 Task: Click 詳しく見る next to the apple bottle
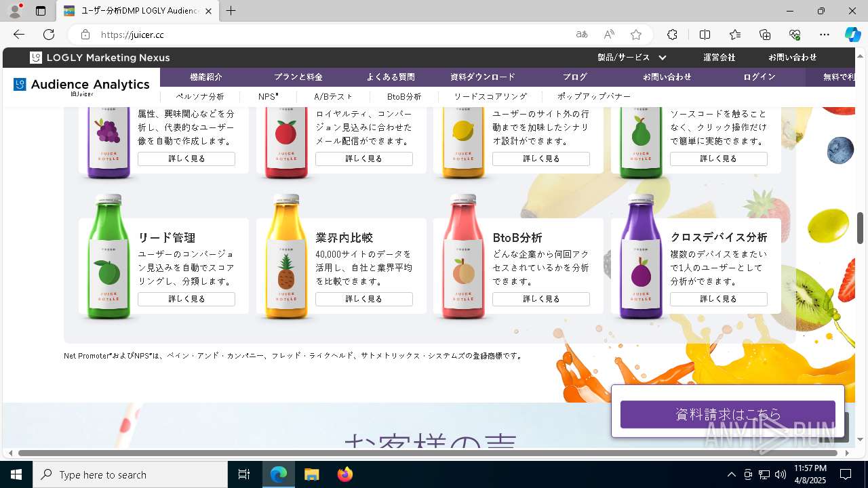click(364, 159)
